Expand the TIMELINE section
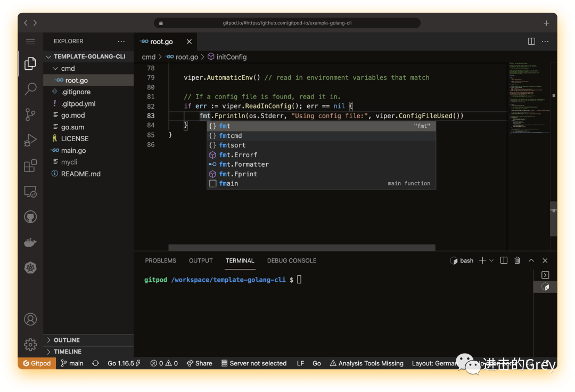Viewport: 575px width, 392px height. [88, 352]
